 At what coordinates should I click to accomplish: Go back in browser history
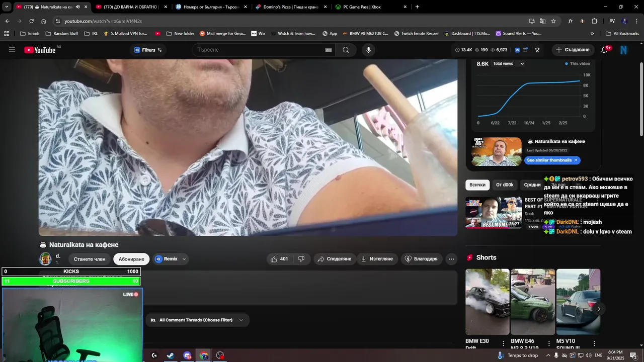(x=7, y=21)
